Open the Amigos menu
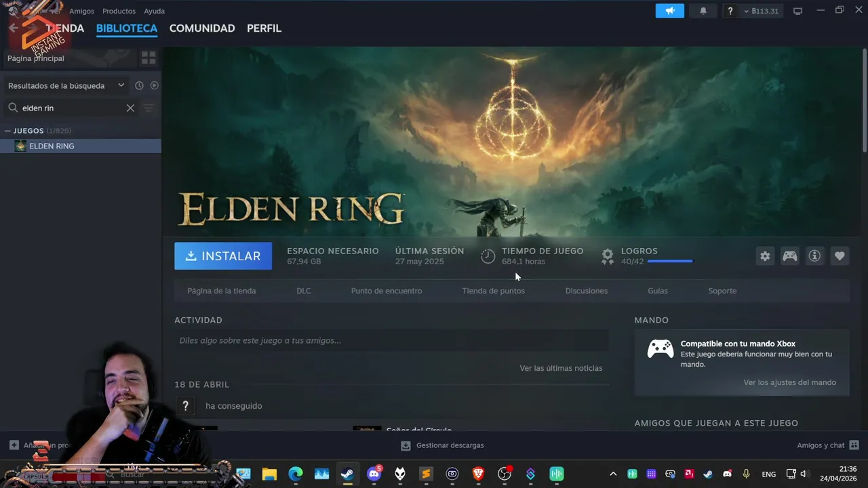 tap(81, 11)
